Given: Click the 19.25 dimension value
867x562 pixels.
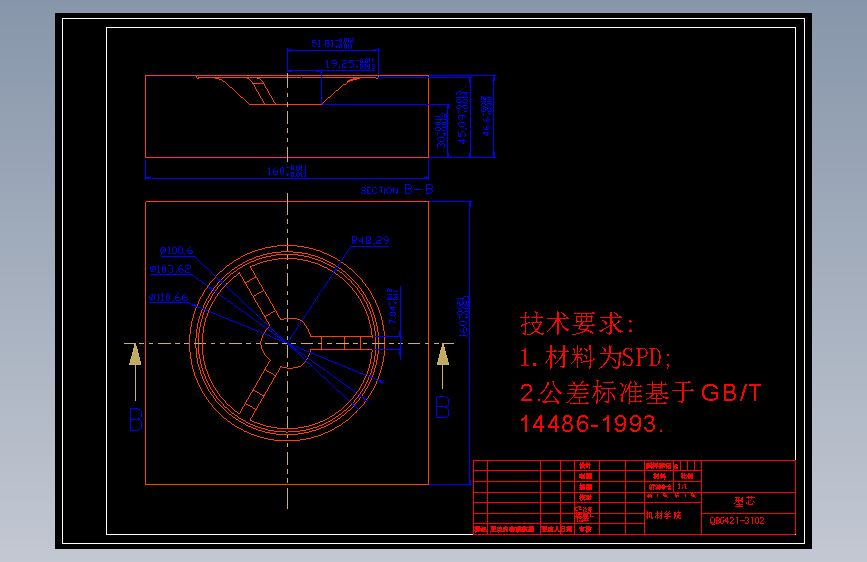Looking at the screenshot, I should (349, 64).
